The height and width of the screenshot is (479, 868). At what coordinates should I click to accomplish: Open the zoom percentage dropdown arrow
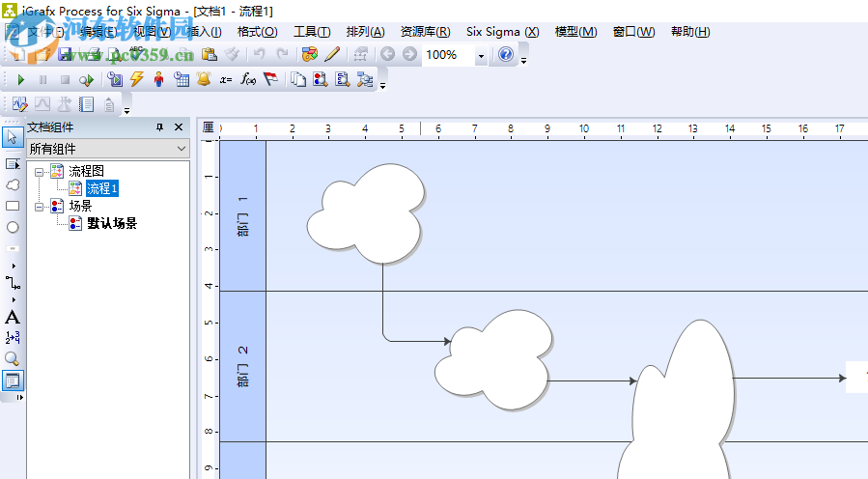tap(481, 55)
